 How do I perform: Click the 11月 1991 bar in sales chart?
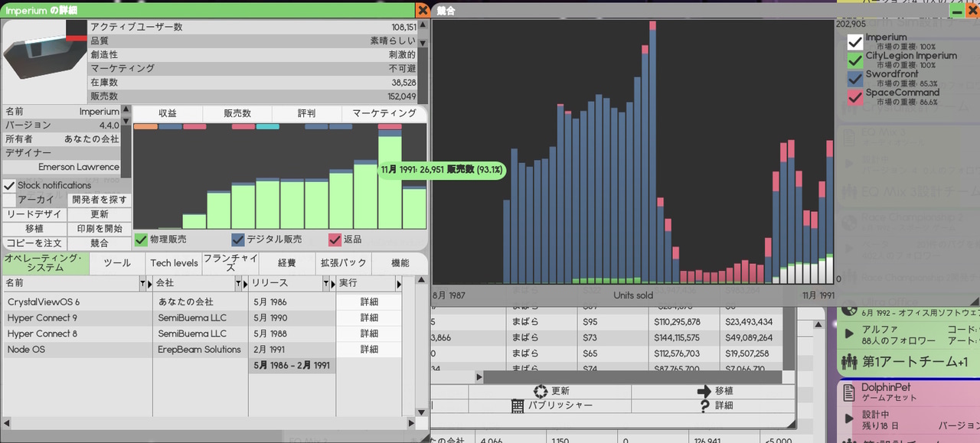click(x=390, y=181)
